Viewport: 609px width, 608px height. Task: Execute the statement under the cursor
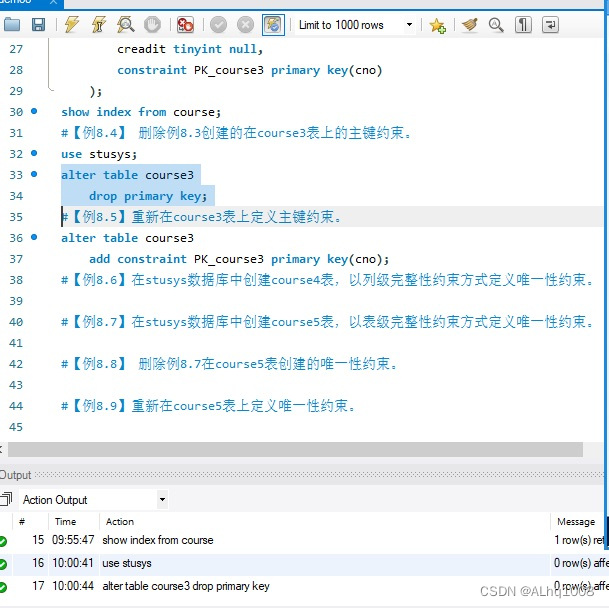coord(99,24)
